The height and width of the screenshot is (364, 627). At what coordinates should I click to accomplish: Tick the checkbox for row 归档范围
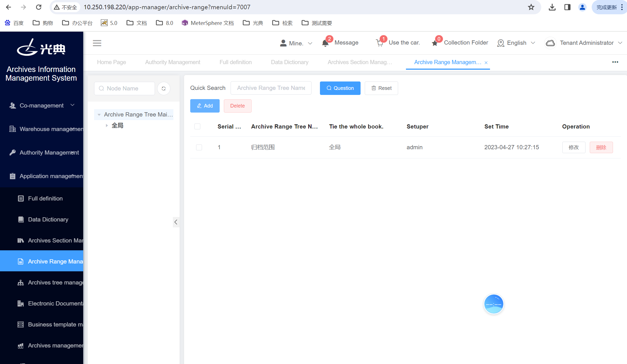tap(199, 147)
